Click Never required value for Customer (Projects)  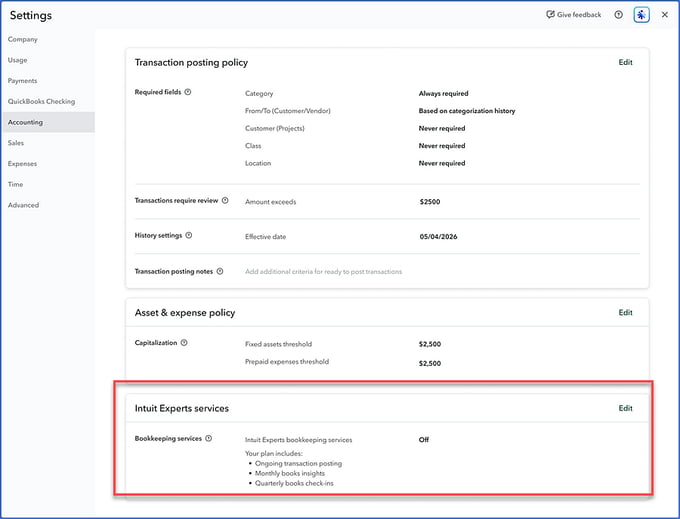coord(441,128)
